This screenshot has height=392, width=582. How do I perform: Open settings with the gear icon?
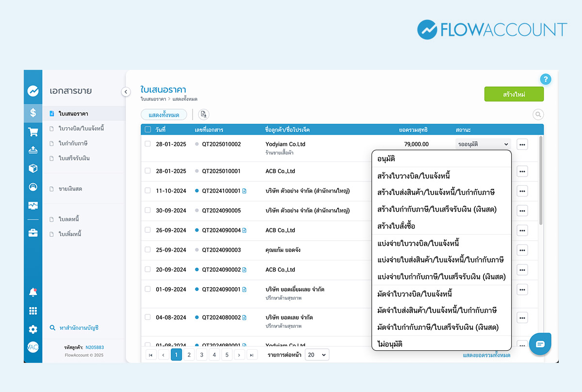tap(32, 329)
